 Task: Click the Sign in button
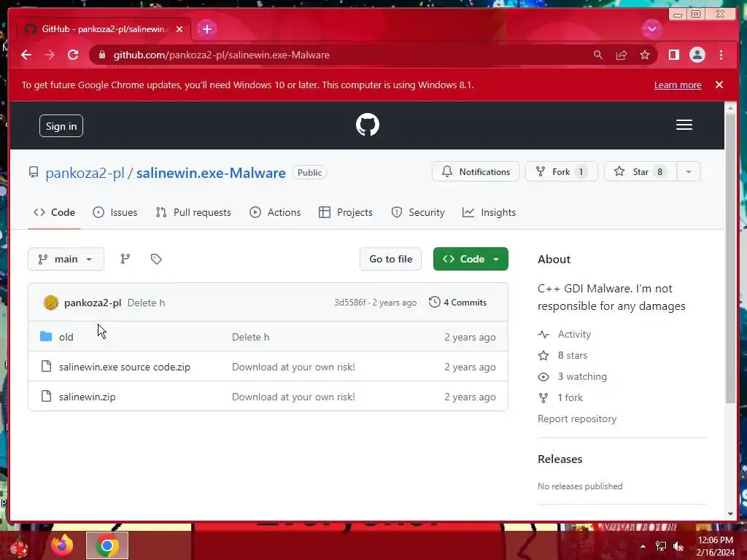click(61, 125)
